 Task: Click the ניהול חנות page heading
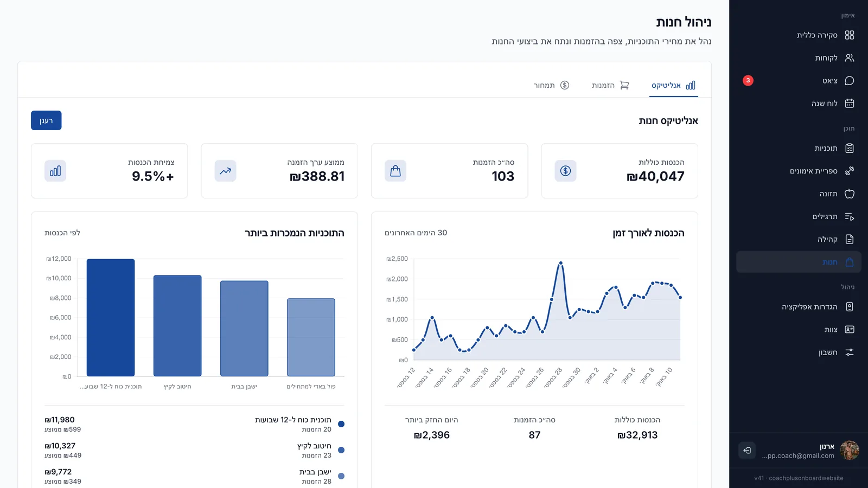point(684,22)
